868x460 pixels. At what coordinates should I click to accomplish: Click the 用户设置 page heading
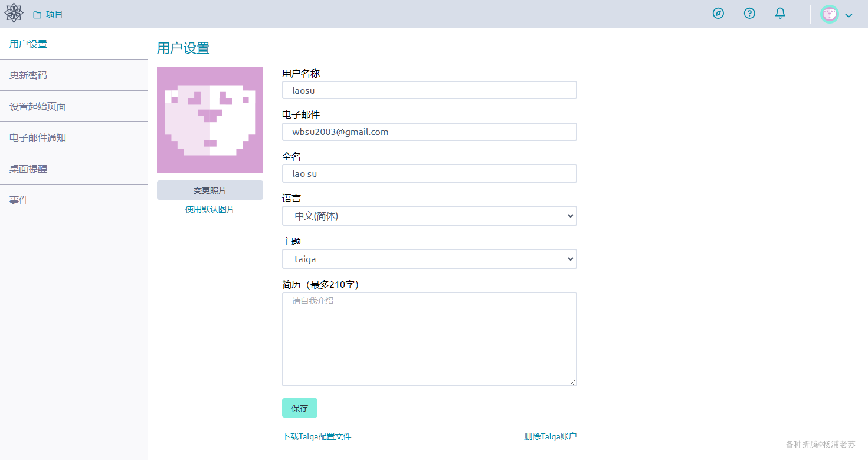coord(183,48)
